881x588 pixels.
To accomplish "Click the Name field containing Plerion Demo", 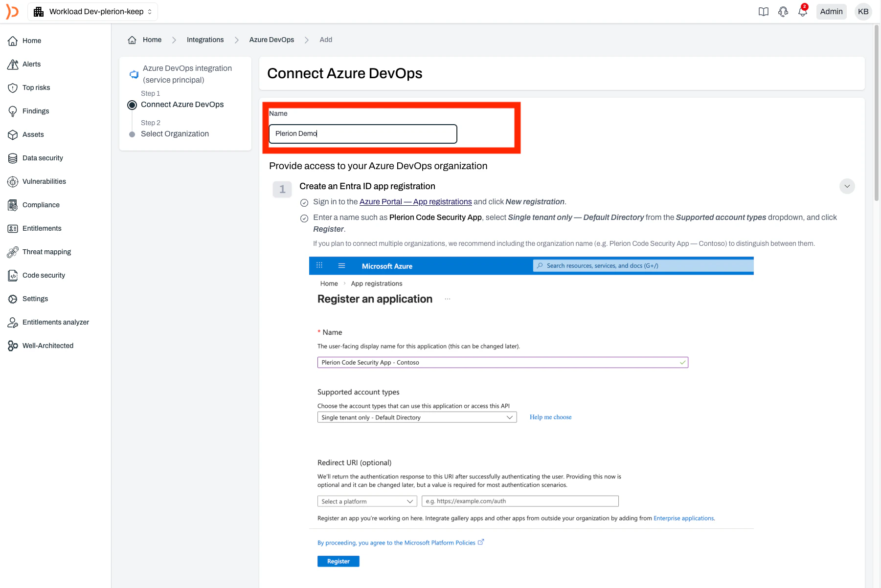I will (x=362, y=133).
